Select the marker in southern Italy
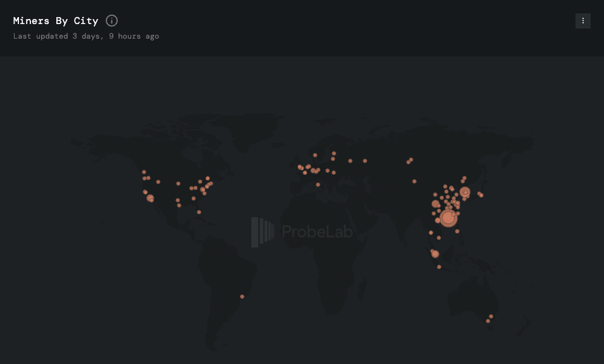 point(318,184)
